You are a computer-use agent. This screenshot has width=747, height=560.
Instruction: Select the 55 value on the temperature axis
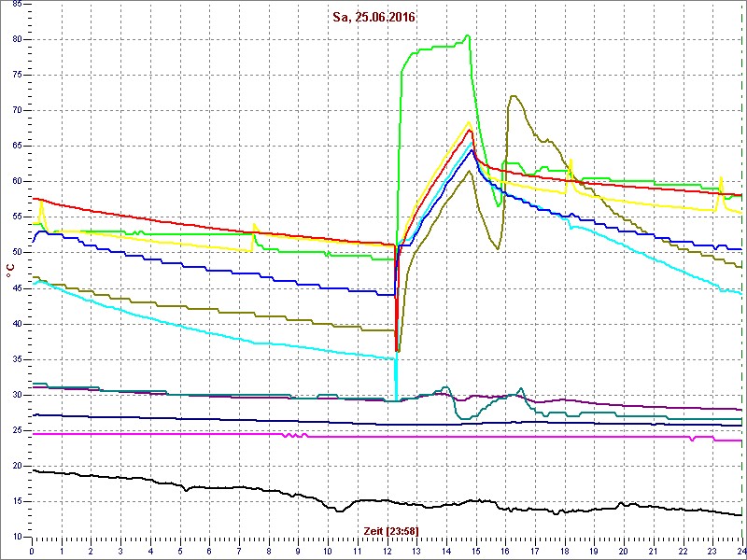pyautogui.click(x=16, y=217)
